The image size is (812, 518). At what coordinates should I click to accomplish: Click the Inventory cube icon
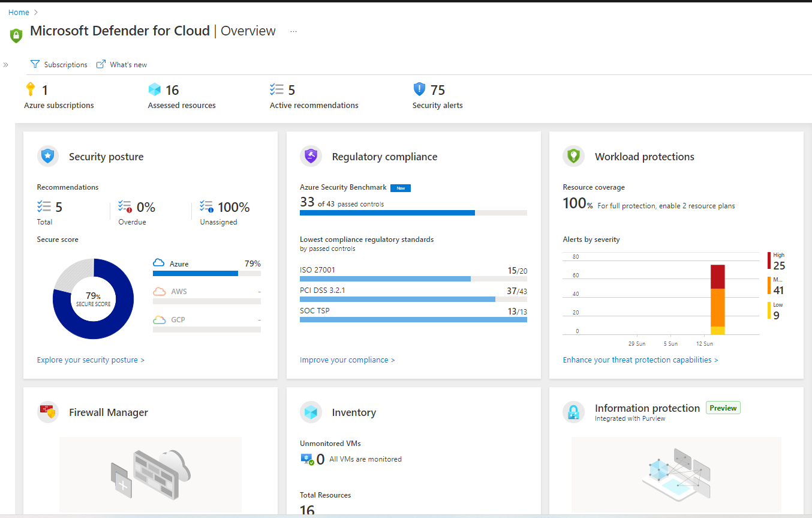tap(311, 412)
